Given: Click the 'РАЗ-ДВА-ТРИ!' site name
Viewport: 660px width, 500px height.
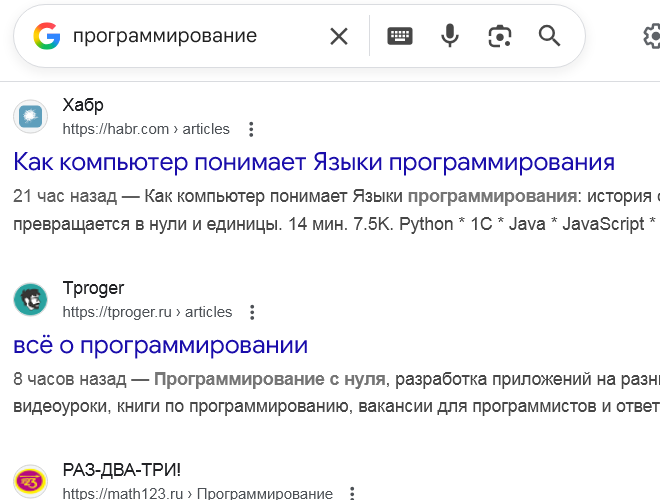Looking at the screenshot, I should click(122, 470).
